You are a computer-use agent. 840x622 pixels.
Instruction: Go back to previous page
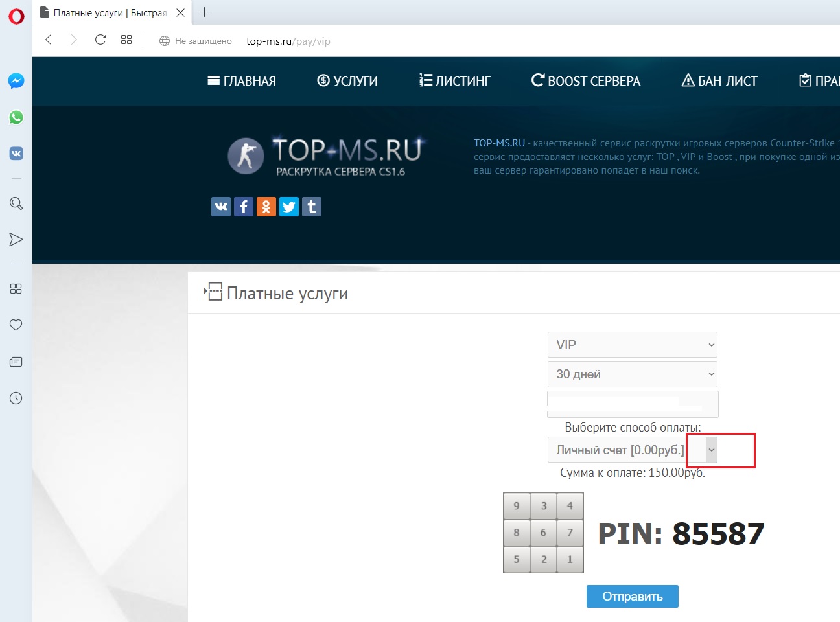click(x=49, y=40)
